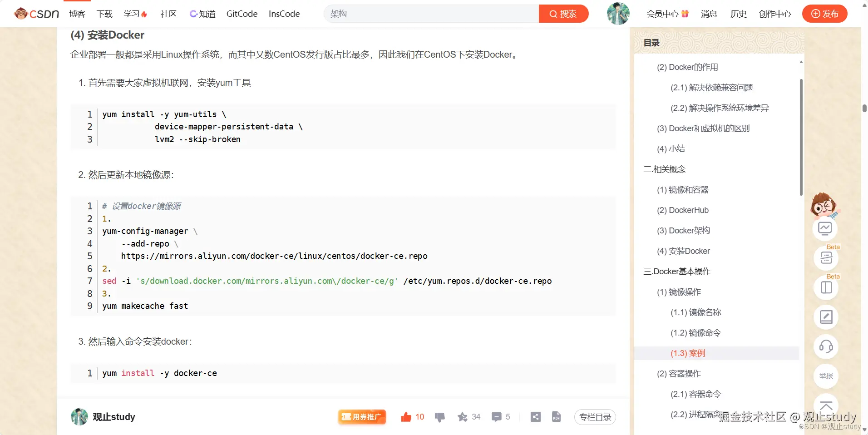Click the thumbs-down dislike icon
The image size is (868, 435).
point(439,417)
